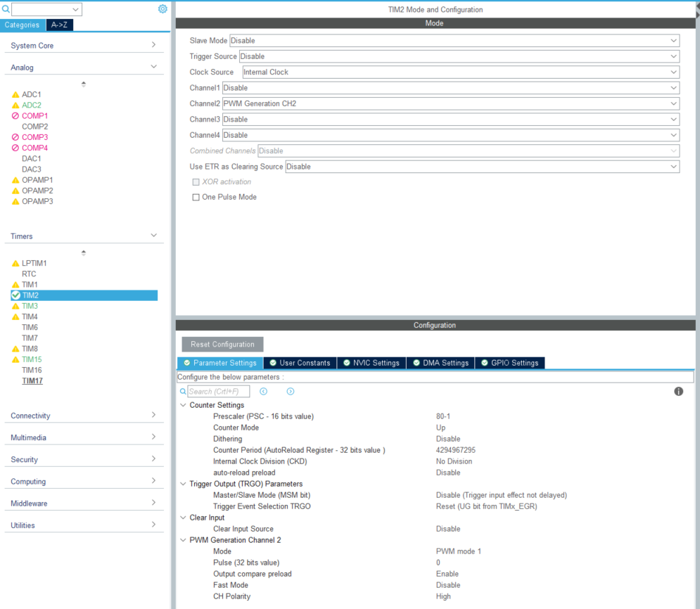Screen dimensions: 700x609
Task: Click the warning icon beside TIM3
Action: (15, 306)
